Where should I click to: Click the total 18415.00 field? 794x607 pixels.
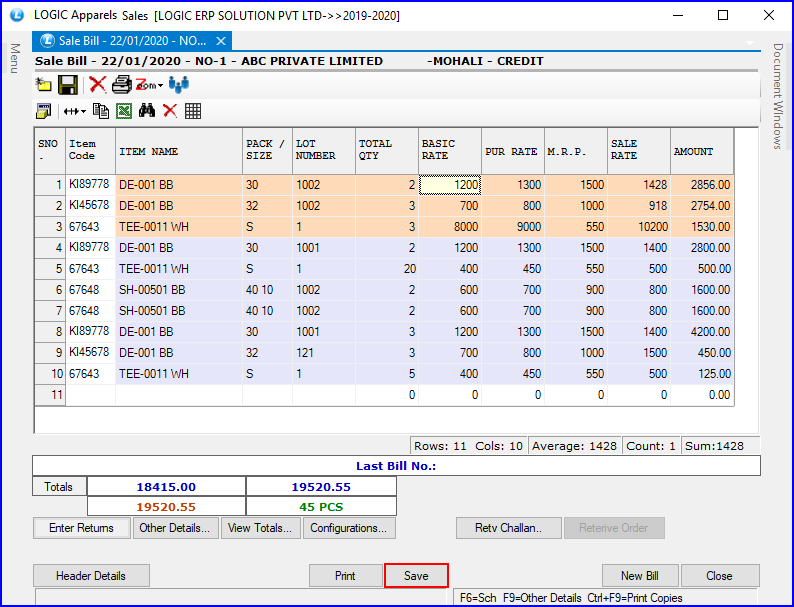pos(166,487)
